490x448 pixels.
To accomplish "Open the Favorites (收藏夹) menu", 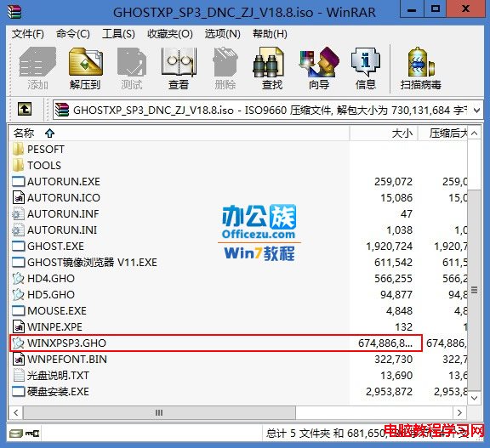I will [x=169, y=34].
